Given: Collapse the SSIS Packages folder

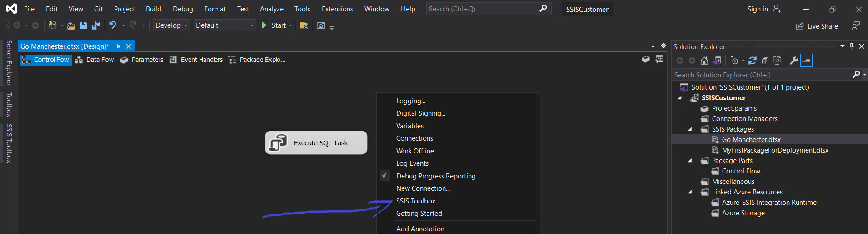Looking at the screenshot, I should point(690,129).
